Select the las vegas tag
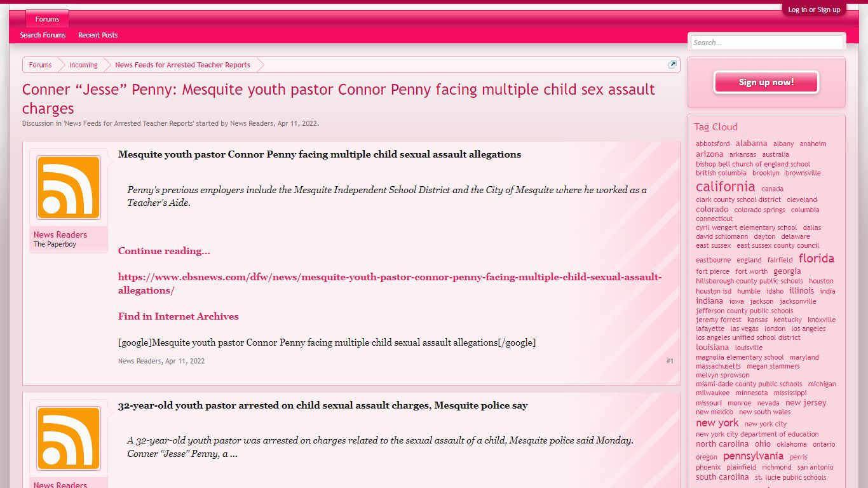868x488 pixels. [x=744, y=329]
